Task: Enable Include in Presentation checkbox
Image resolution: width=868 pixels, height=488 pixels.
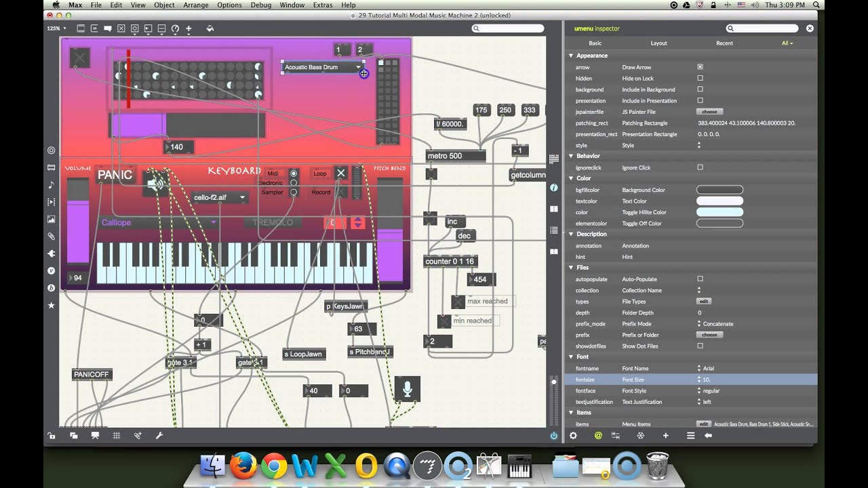Action: coord(700,100)
